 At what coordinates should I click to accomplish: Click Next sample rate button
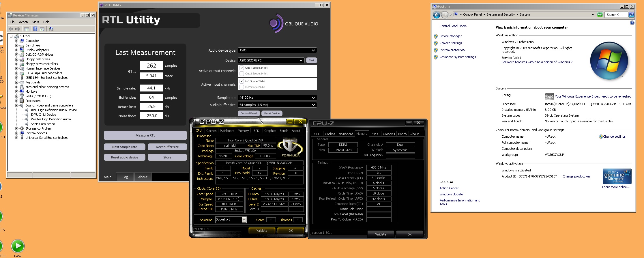click(125, 147)
